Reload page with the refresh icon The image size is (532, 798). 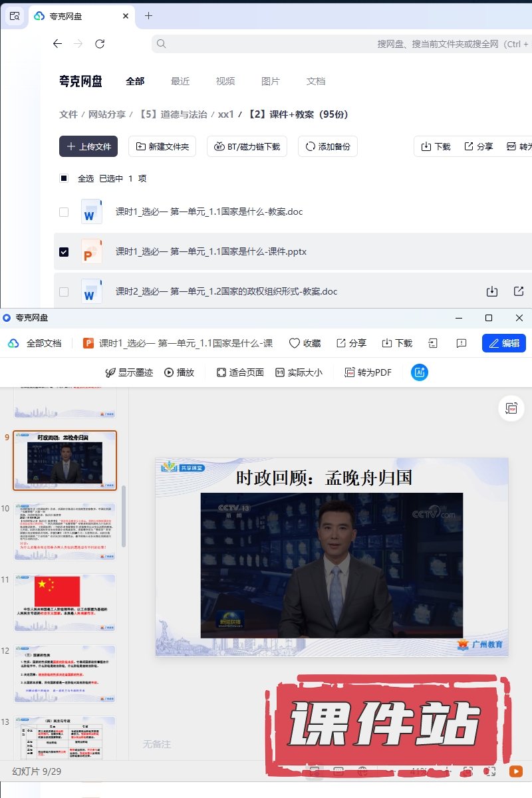click(x=100, y=44)
